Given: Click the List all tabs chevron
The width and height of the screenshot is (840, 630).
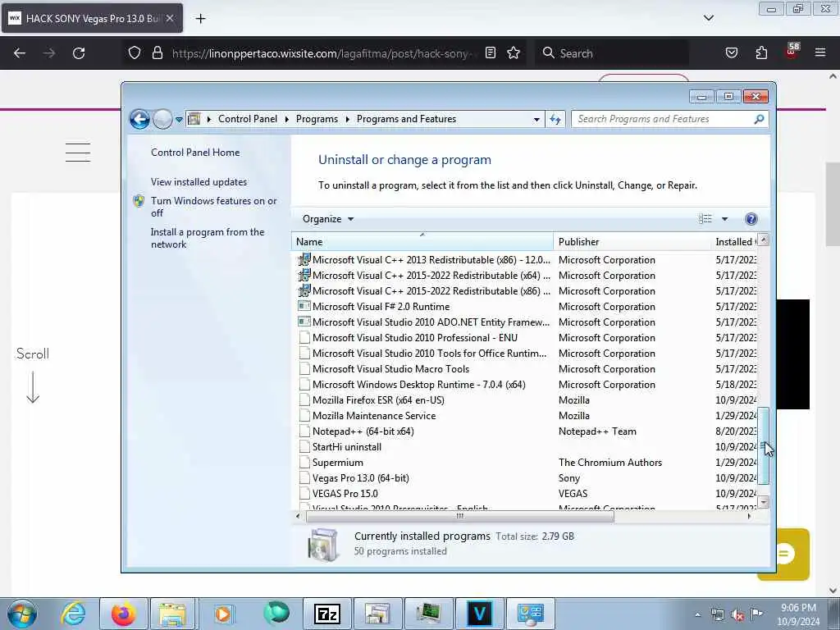Looking at the screenshot, I should point(708,18).
